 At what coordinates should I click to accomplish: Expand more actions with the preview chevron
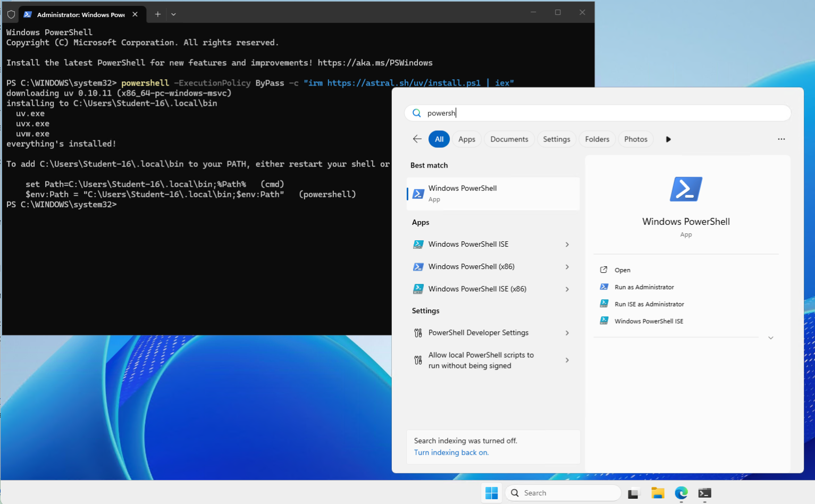pyautogui.click(x=771, y=338)
